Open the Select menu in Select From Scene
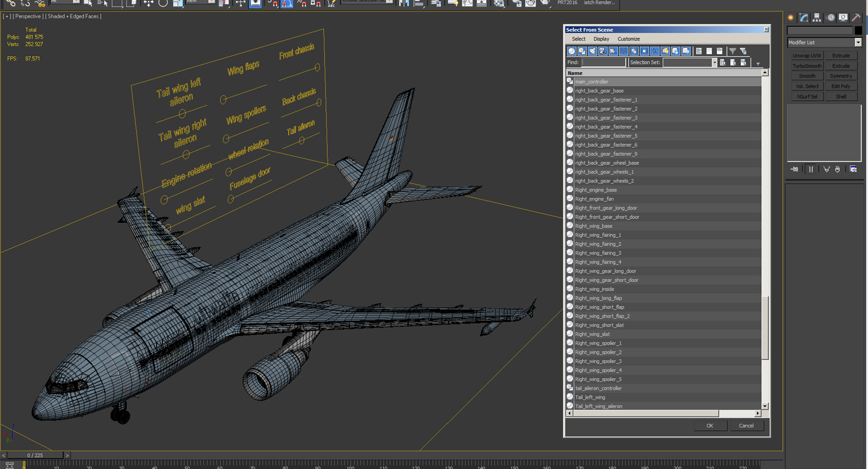The width and height of the screenshot is (868, 469). 578,39
